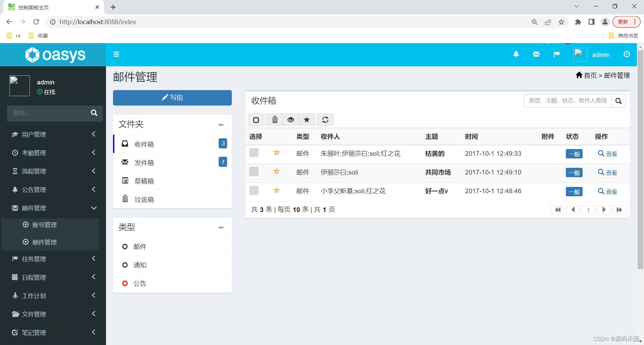Viewport: 644px width, 345px height.
Task: Refresh the inbox list
Action: (325, 120)
